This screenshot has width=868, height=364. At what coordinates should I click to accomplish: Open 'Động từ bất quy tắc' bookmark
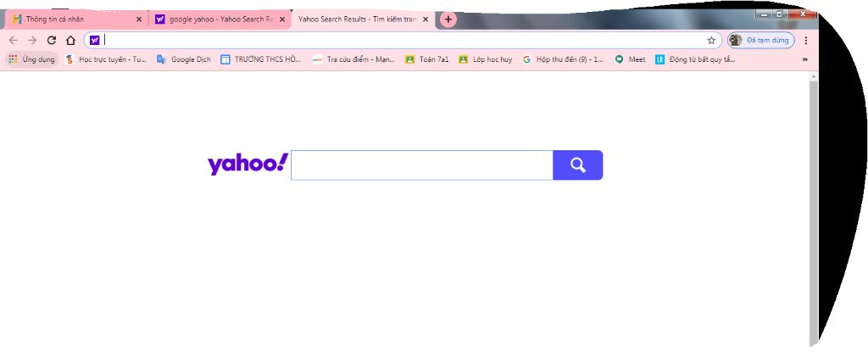click(695, 59)
